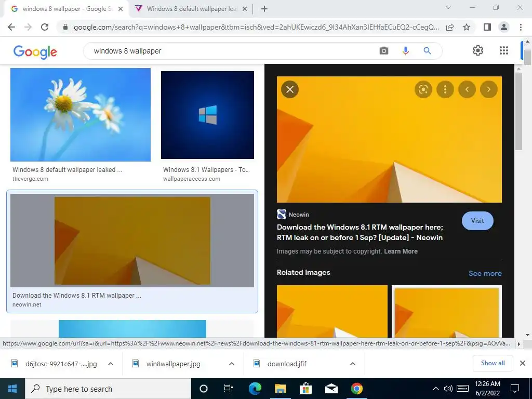The height and width of the screenshot is (399, 532).
Task: Expand options for d6jtosc-9921c647 download
Action: coord(110,364)
